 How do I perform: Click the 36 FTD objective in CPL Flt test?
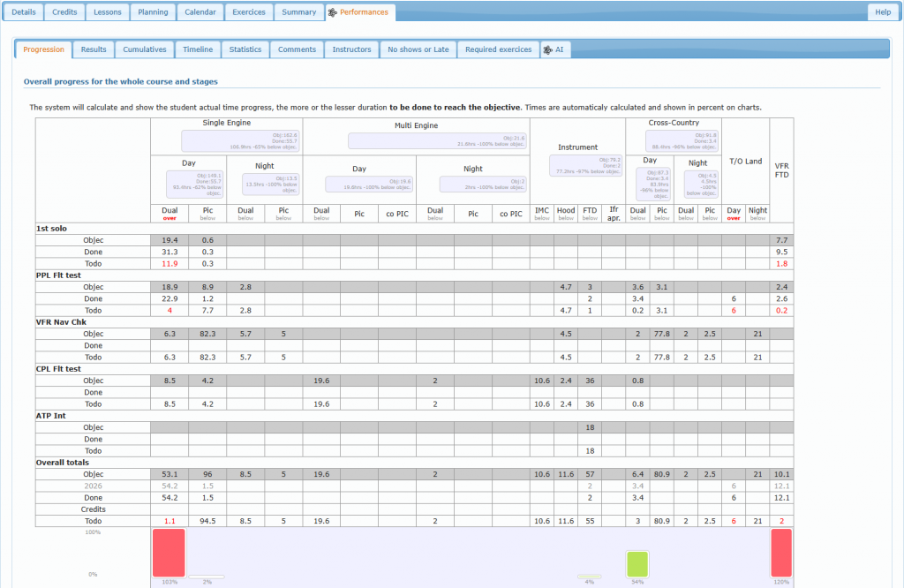click(x=590, y=381)
